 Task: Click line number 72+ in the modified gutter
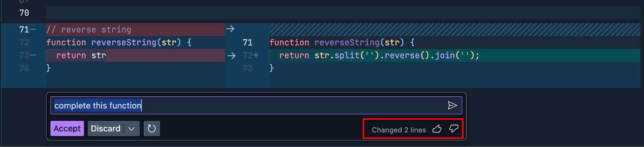(251, 56)
